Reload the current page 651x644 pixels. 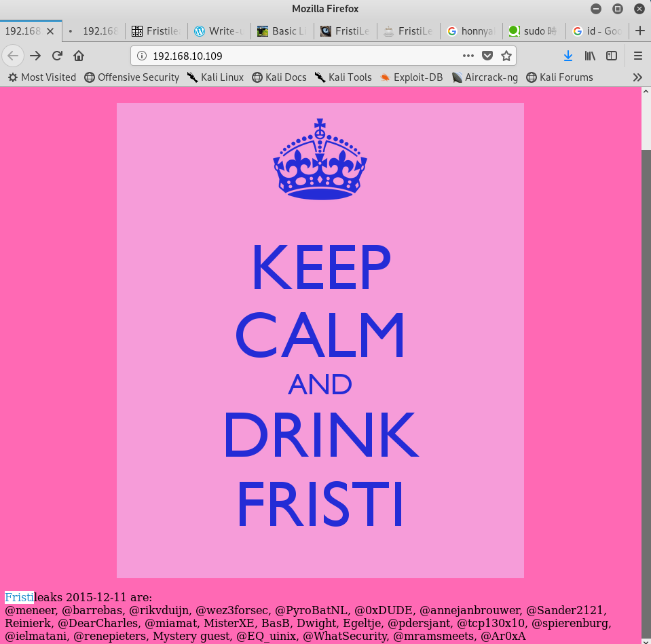coord(57,56)
